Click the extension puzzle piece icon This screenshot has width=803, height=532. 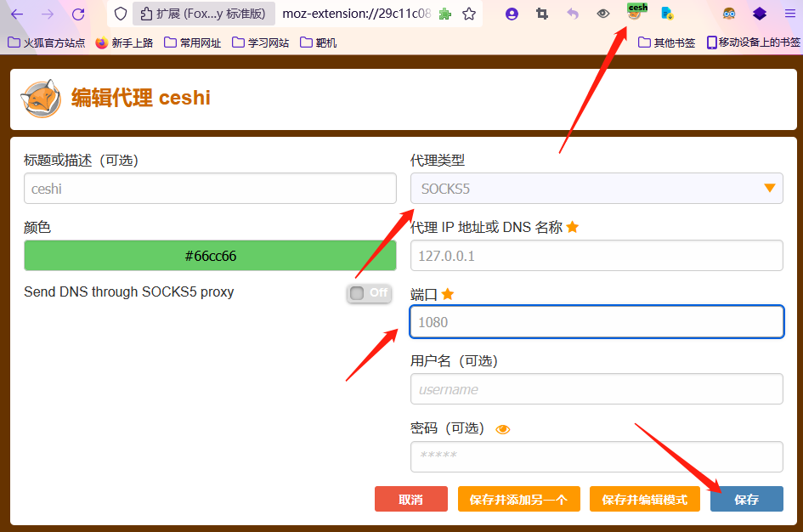pos(445,14)
